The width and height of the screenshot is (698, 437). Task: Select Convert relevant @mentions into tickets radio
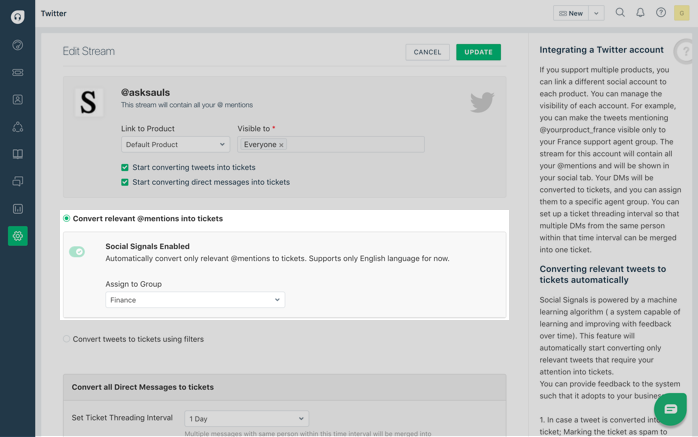(x=67, y=218)
